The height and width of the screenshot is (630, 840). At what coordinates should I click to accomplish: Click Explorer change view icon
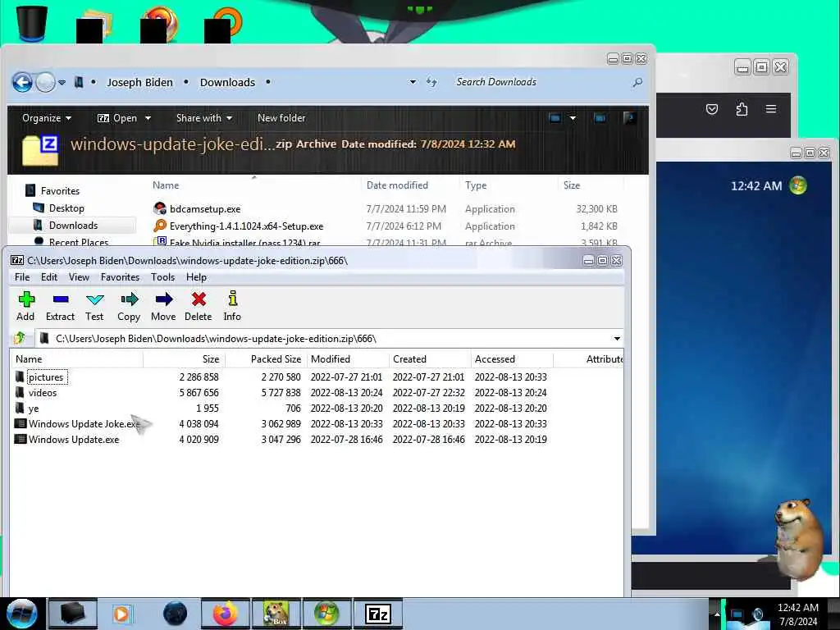[x=555, y=117]
